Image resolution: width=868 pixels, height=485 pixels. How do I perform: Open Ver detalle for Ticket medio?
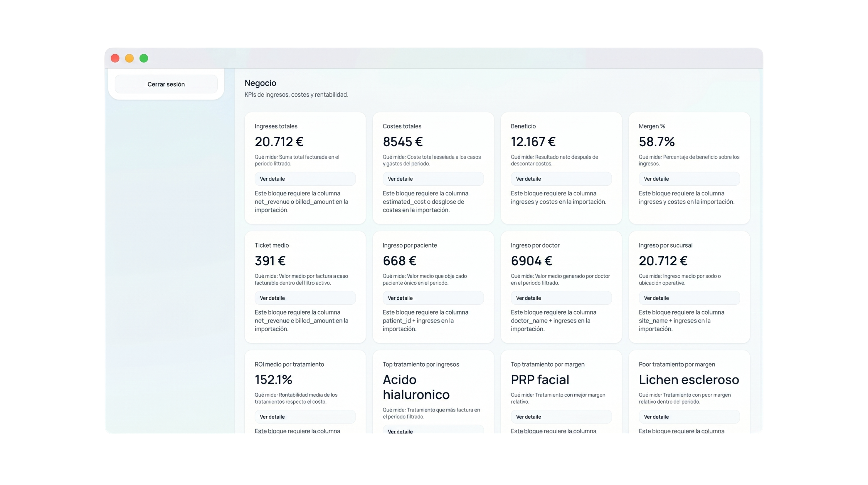point(305,298)
